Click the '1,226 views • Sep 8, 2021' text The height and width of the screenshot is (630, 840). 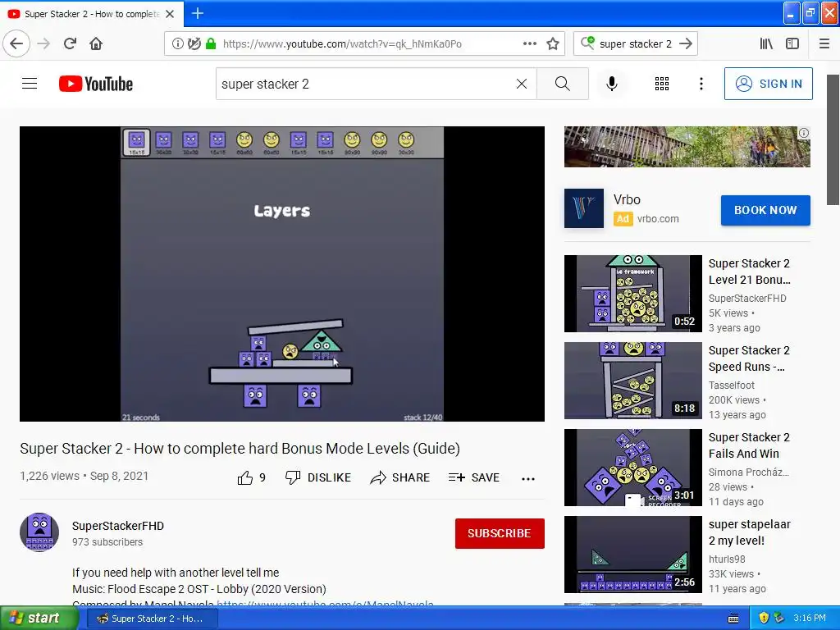(x=84, y=476)
